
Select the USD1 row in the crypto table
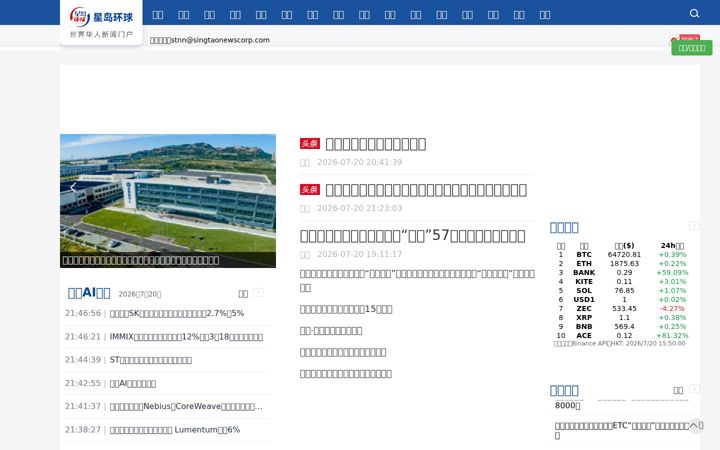tap(622, 299)
